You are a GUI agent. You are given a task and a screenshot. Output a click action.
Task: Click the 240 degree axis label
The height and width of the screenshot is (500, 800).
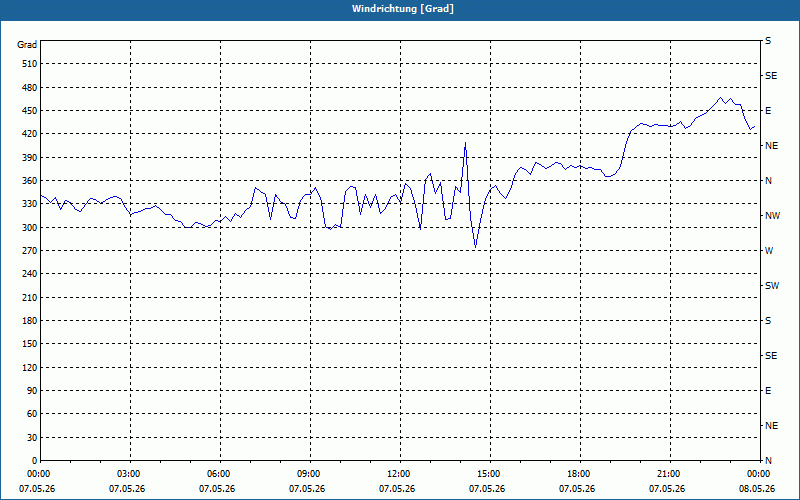[30, 274]
